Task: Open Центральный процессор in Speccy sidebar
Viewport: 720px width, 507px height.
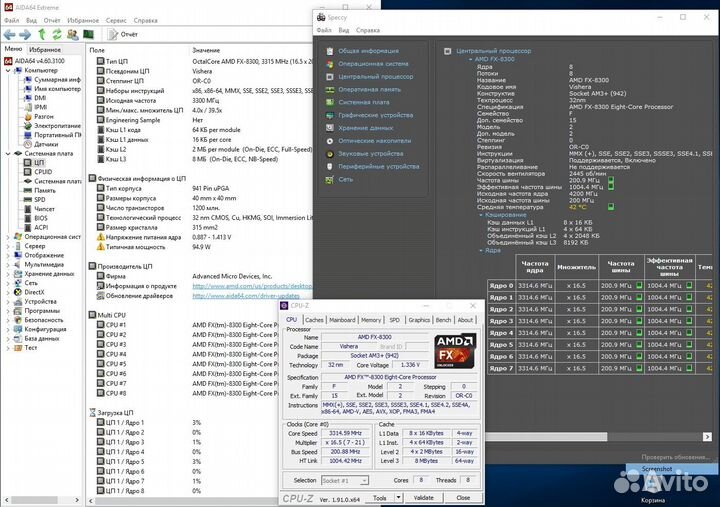Action: click(376, 77)
